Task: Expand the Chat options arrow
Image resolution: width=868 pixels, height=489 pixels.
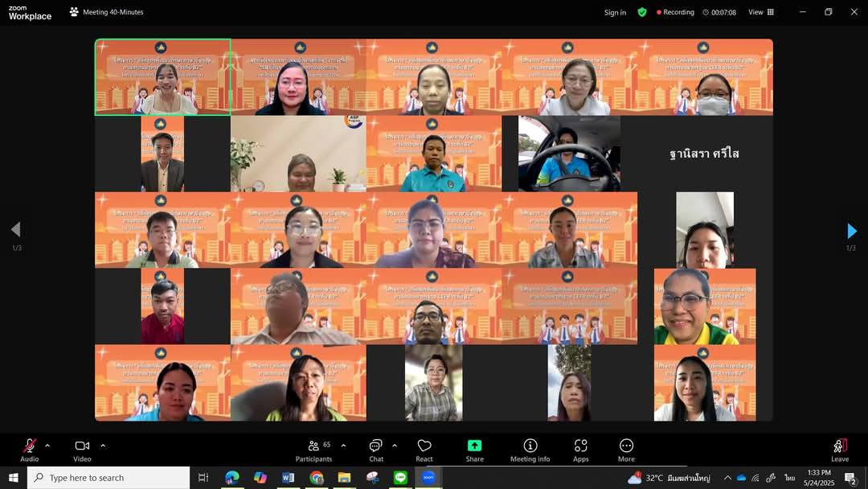Action: coord(395,446)
